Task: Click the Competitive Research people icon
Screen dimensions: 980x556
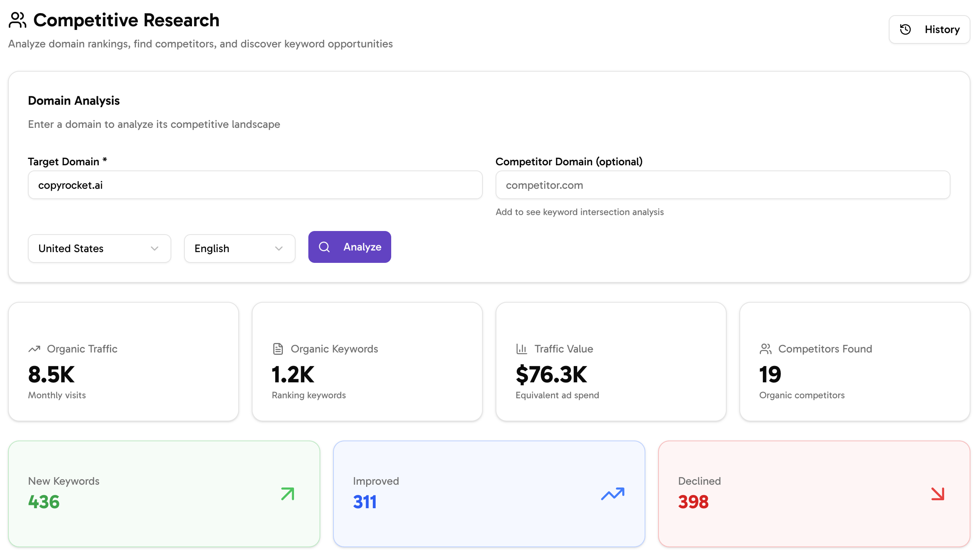Action: [x=18, y=20]
